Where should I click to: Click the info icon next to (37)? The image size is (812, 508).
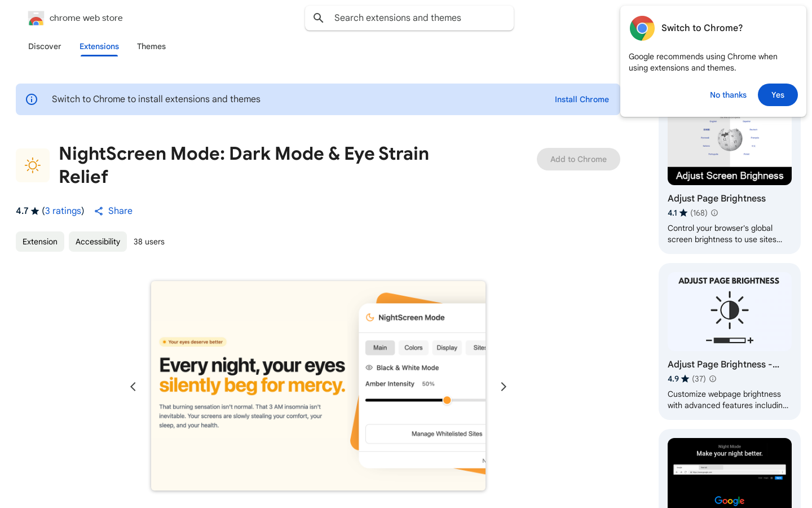(713, 379)
